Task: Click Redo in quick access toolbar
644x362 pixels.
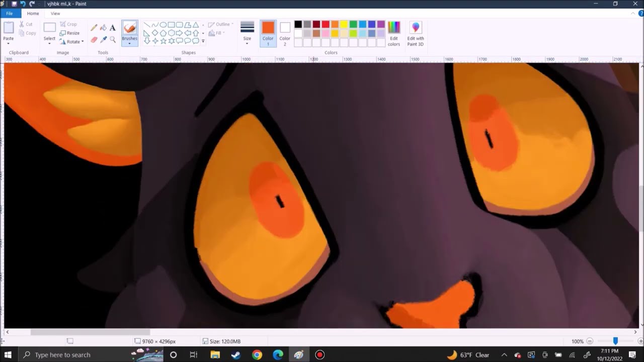Action: tap(32, 4)
